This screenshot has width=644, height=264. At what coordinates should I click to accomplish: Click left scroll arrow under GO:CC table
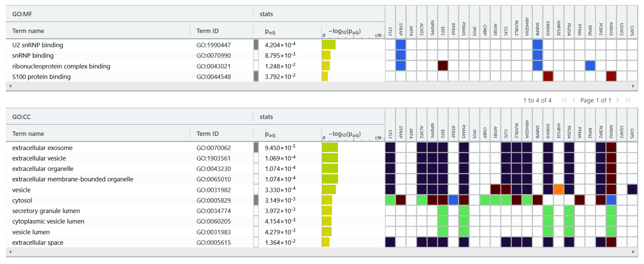tap(10, 252)
